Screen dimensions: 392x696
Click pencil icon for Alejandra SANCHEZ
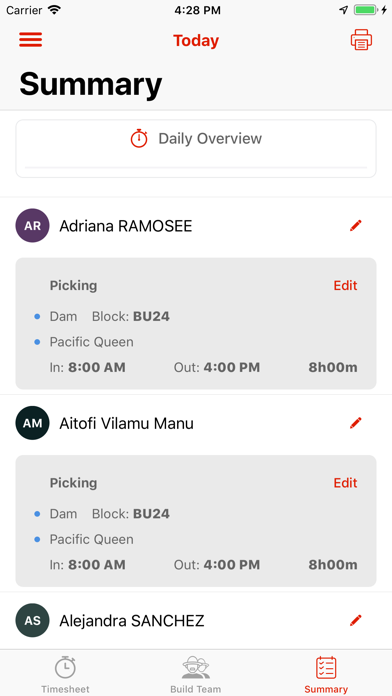(x=356, y=620)
